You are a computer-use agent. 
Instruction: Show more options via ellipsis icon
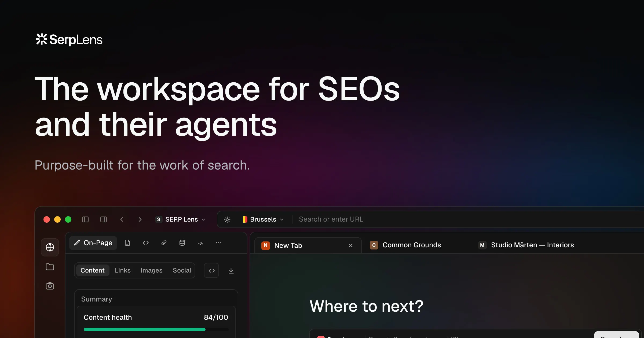pyautogui.click(x=219, y=243)
